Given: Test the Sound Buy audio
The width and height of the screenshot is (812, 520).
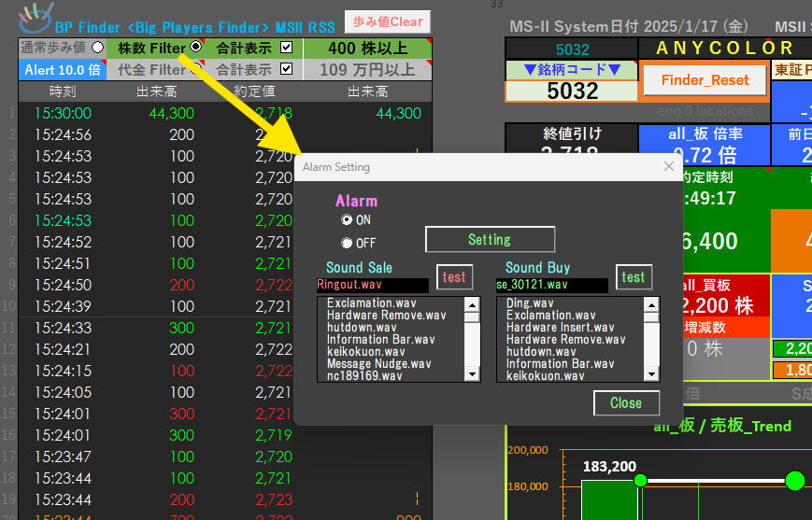Looking at the screenshot, I should pyautogui.click(x=634, y=277).
